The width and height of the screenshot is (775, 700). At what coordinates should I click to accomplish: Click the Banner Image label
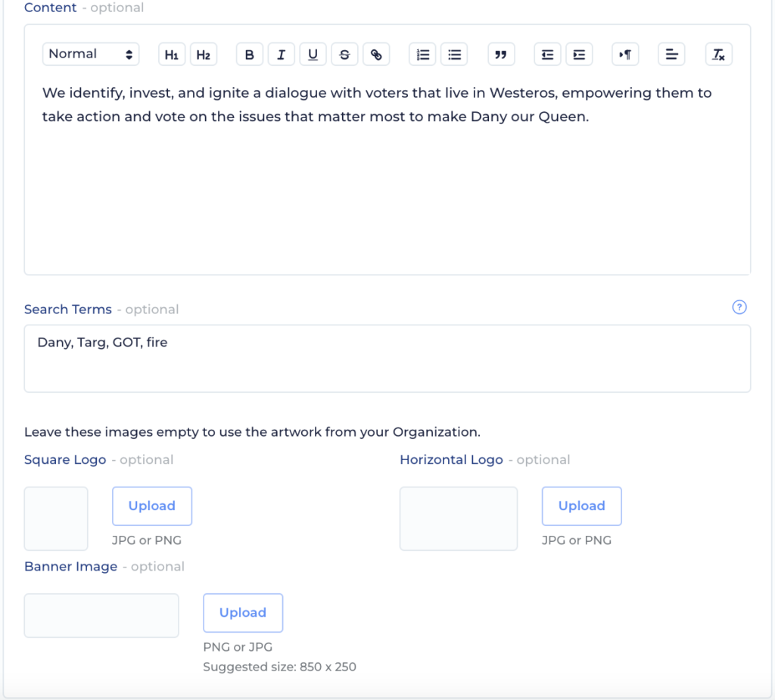(x=70, y=567)
